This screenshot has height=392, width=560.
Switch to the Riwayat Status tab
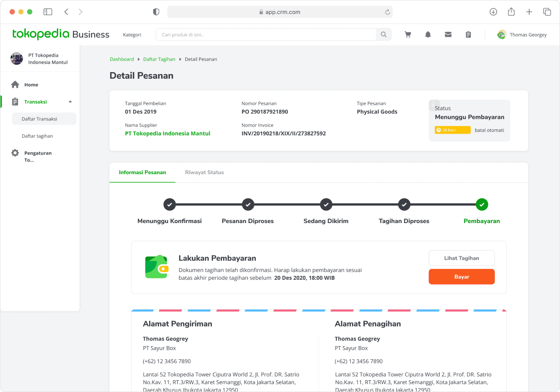point(204,172)
